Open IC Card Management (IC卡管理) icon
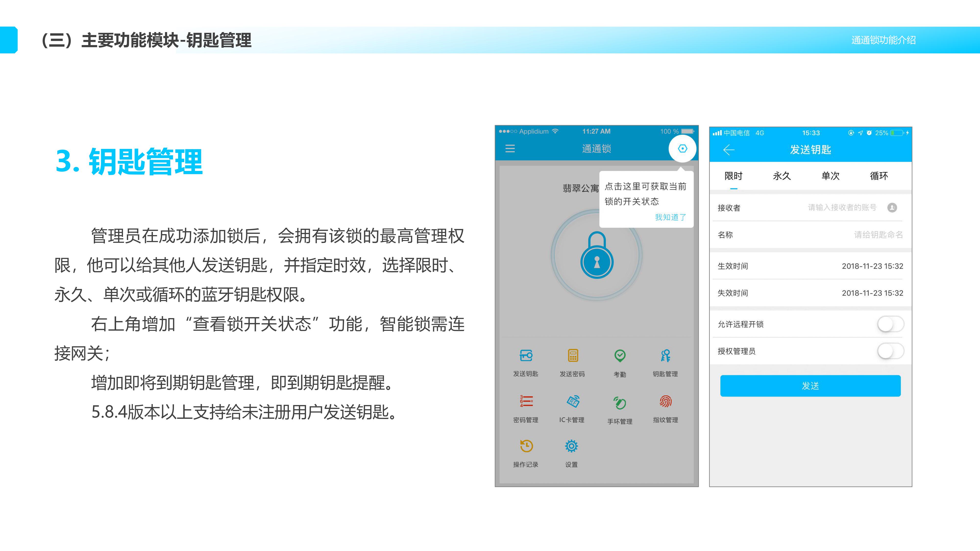The width and height of the screenshot is (980, 551). pos(573,402)
